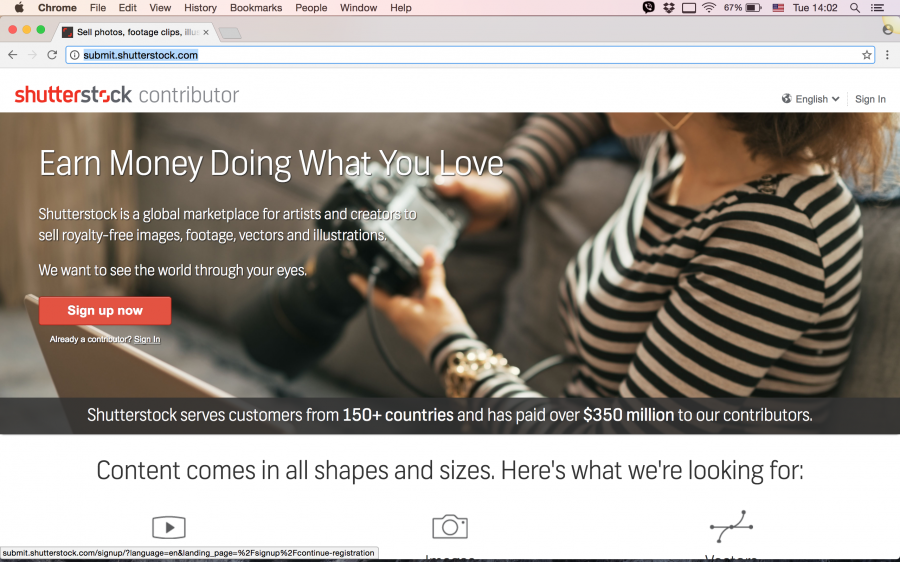Click the clock showing Tue 14:02

coord(815,7)
